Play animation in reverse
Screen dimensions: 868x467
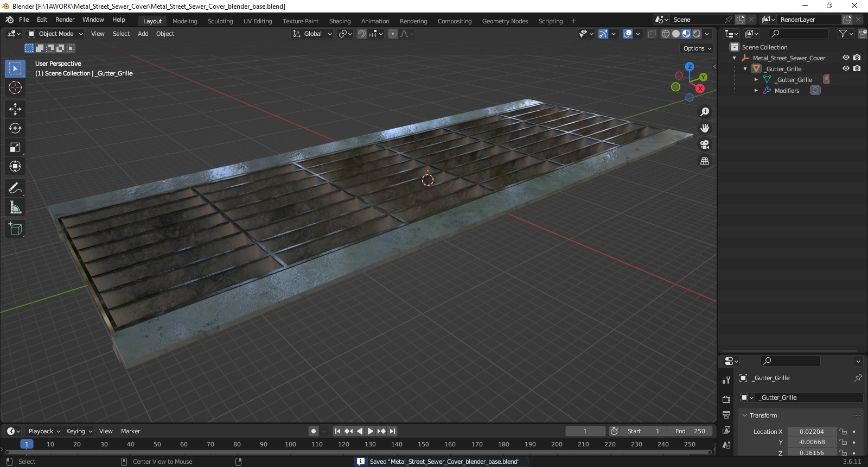pos(359,431)
